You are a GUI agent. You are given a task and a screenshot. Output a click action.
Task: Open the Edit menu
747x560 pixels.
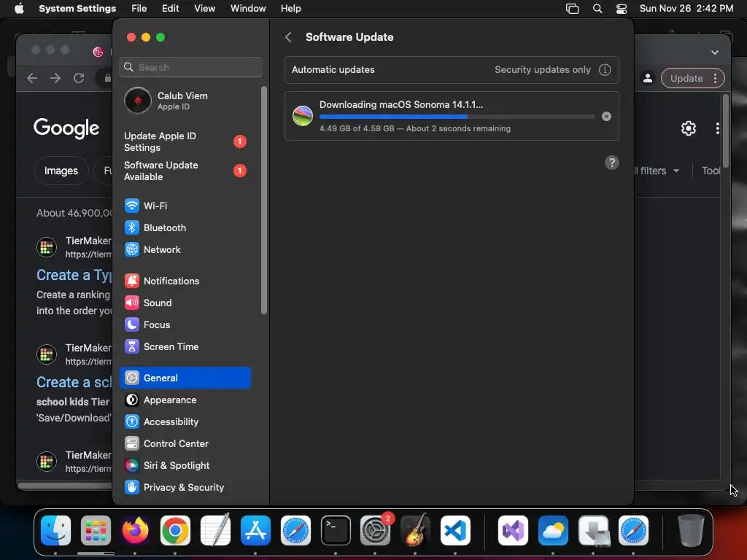[x=170, y=9]
